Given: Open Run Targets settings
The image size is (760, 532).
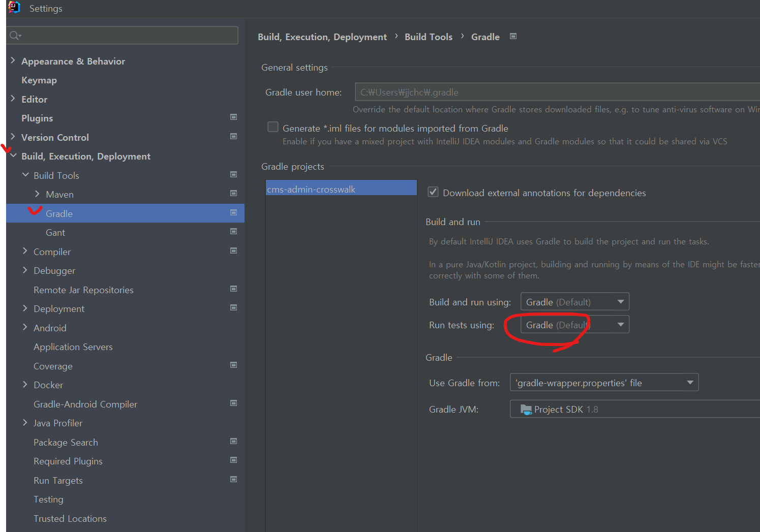Looking at the screenshot, I should click(58, 480).
